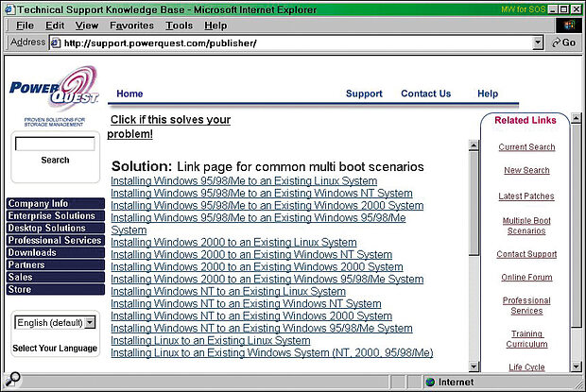Click the solution pane scrollbar thumb

click(474, 203)
